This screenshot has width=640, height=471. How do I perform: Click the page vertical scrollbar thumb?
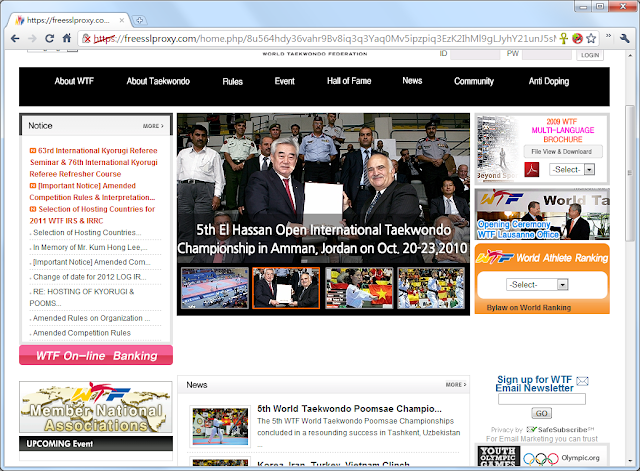(x=630, y=173)
